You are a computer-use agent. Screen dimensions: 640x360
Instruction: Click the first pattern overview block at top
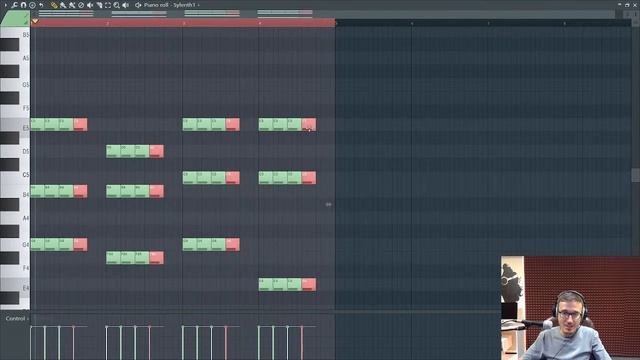click(66, 13)
